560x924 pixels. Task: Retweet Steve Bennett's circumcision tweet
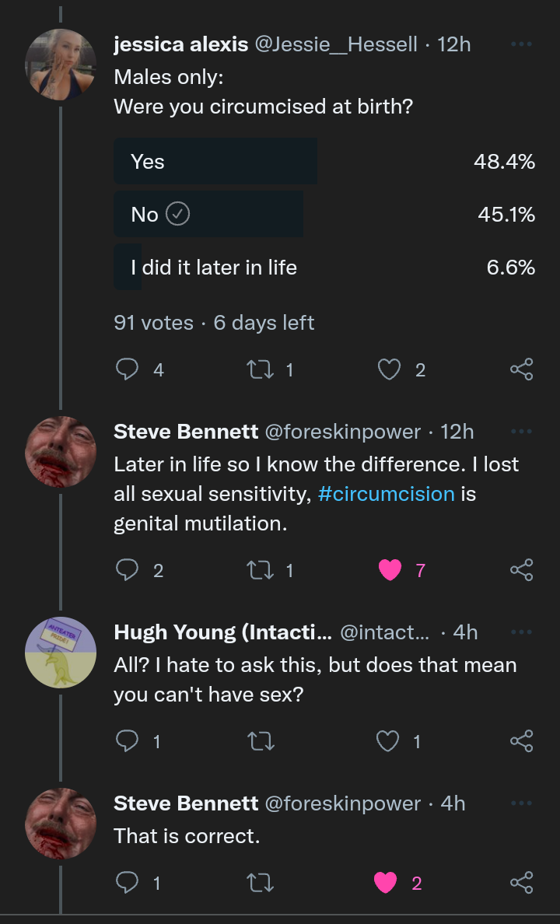click(261, 570)
